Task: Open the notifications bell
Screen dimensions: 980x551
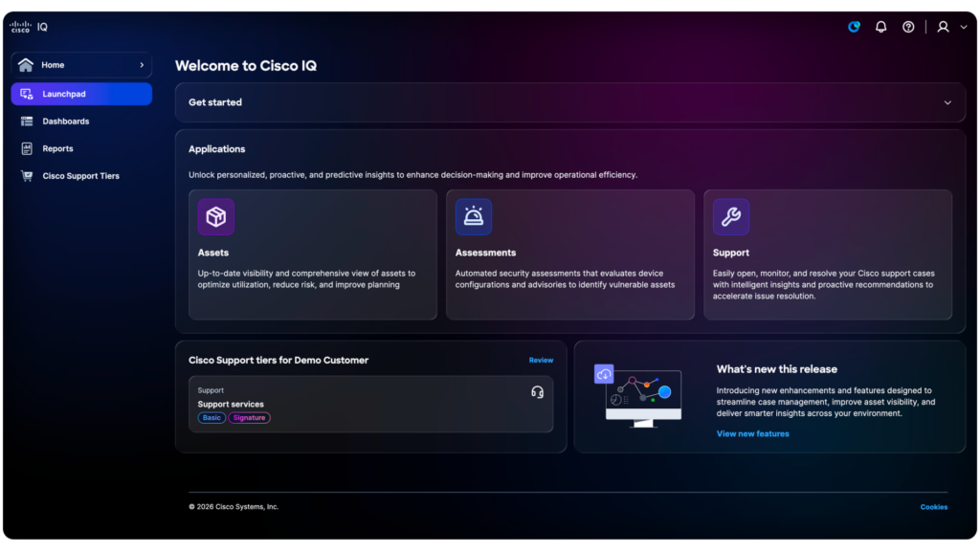Action: pos(880,27)
